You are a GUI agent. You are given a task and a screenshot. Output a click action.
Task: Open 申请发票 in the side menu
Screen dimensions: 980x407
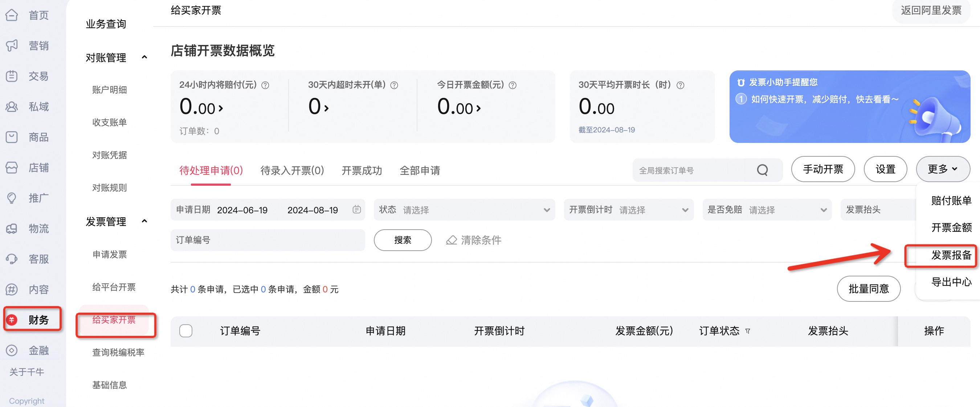(110, 255)
